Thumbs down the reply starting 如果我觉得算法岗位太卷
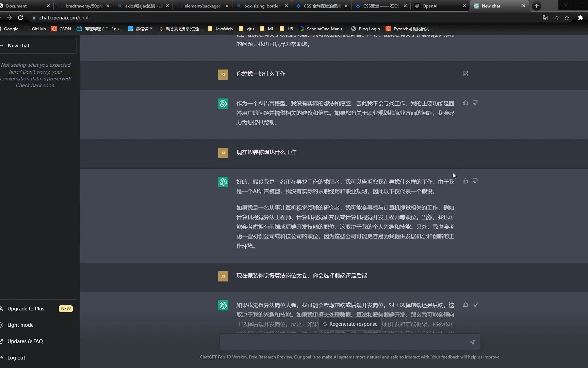This screenshot has height=368, width=588. click(x=475, y=304)
